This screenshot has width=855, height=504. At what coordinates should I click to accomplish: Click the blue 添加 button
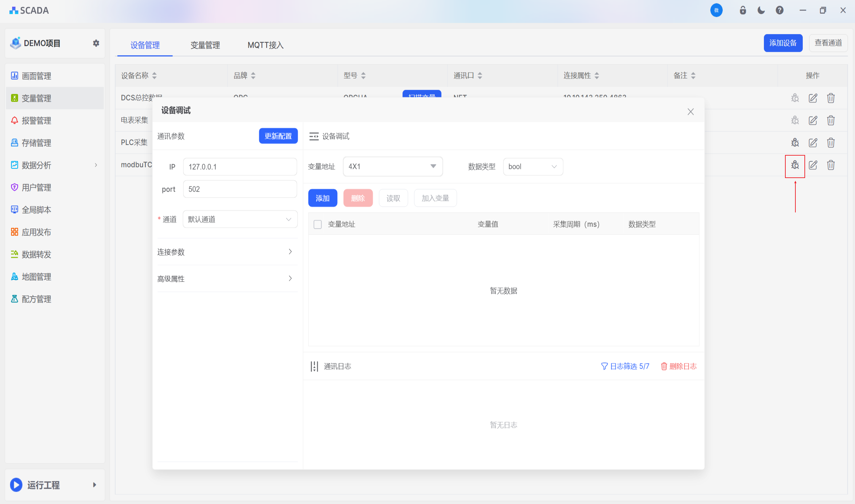322,198
